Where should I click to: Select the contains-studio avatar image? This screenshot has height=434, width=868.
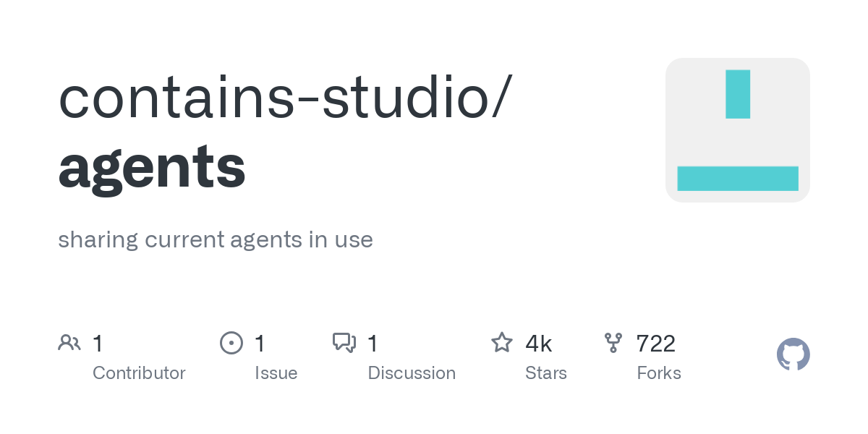[738, 130]
